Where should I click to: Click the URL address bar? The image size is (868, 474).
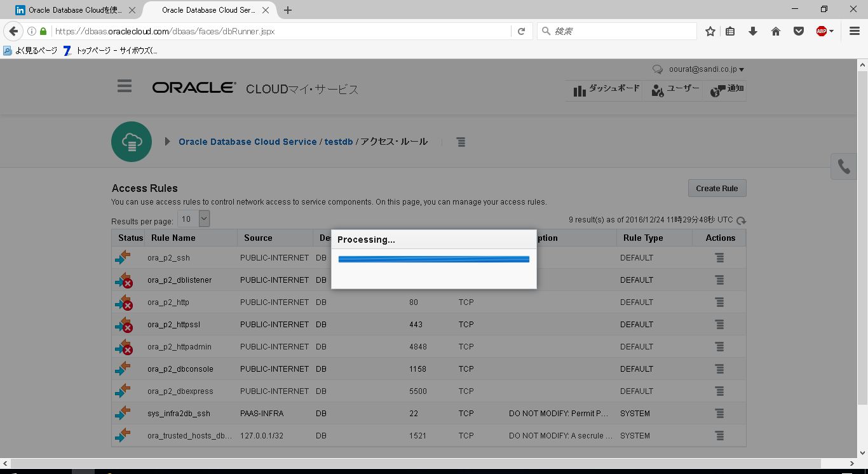280,31
